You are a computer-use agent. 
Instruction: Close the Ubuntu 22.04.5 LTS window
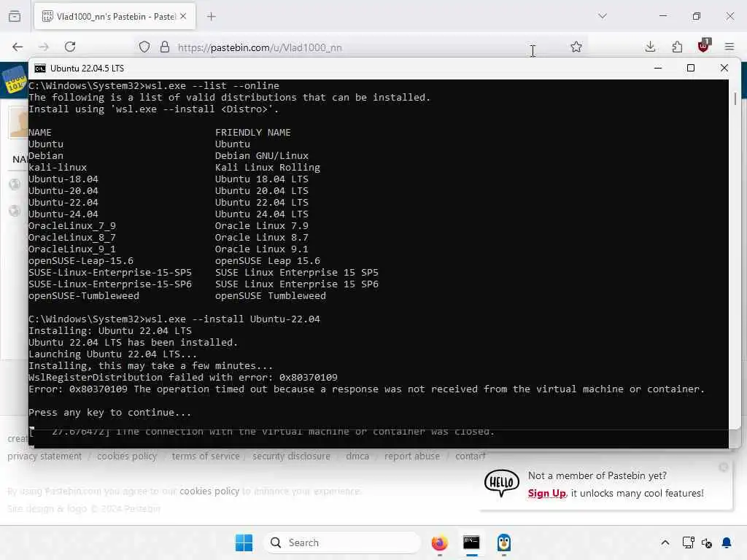coord(724,68)
